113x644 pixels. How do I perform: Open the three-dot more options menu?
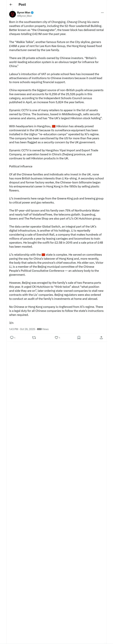(102, 13)
